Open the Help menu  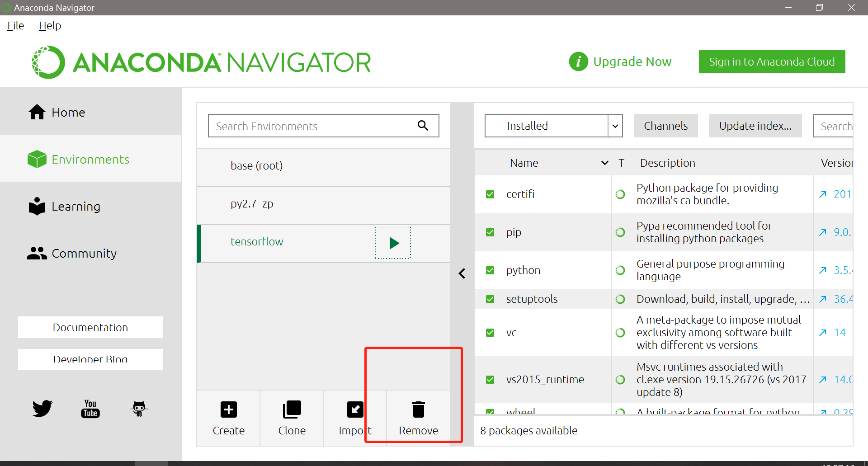[x=50, y=26]
